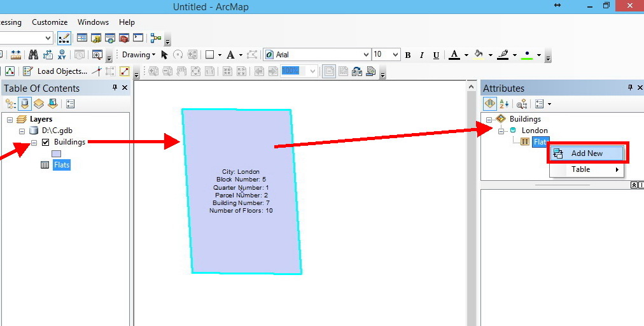
Task: Click the Load Objects button
Action: [x=62, y=71]
